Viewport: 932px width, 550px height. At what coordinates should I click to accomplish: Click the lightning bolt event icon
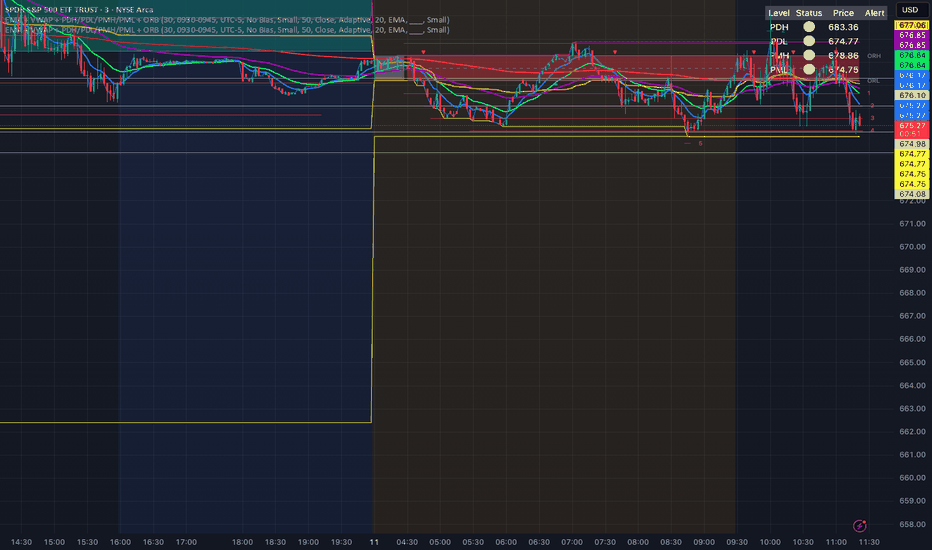click(x=859, y=524)
